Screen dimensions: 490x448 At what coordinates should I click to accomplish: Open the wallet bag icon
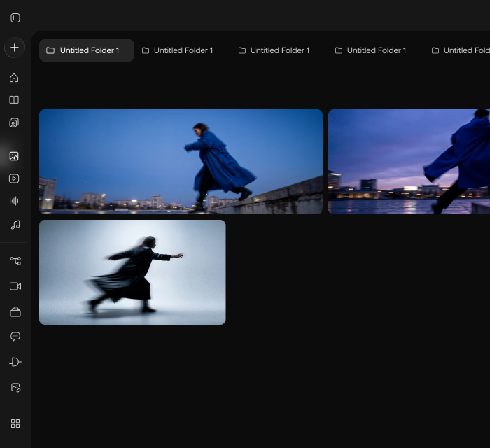coord(15,311)
